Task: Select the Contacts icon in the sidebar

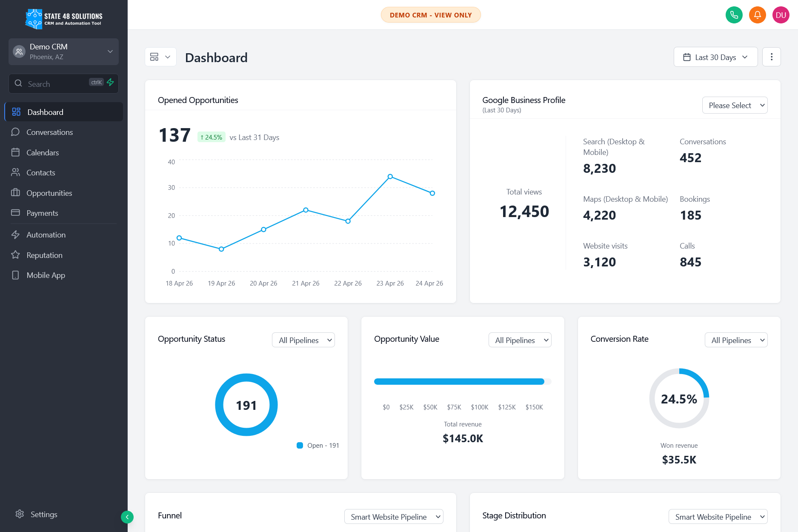Action: 16,172
